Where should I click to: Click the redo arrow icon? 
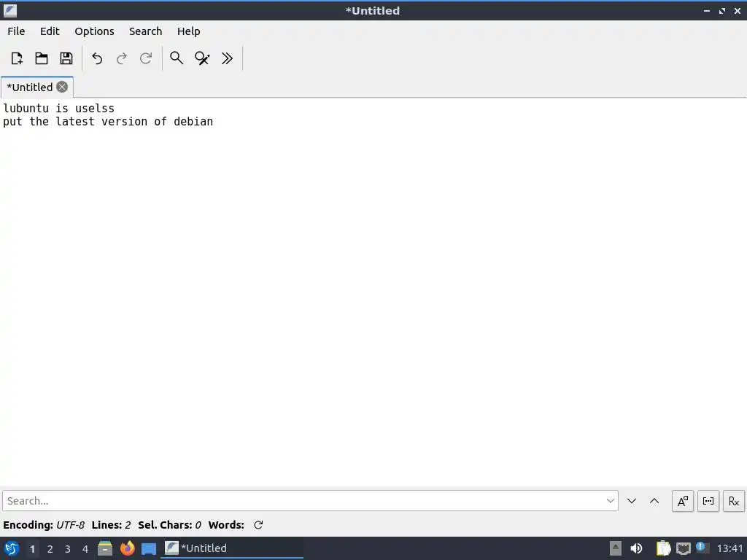122,58
